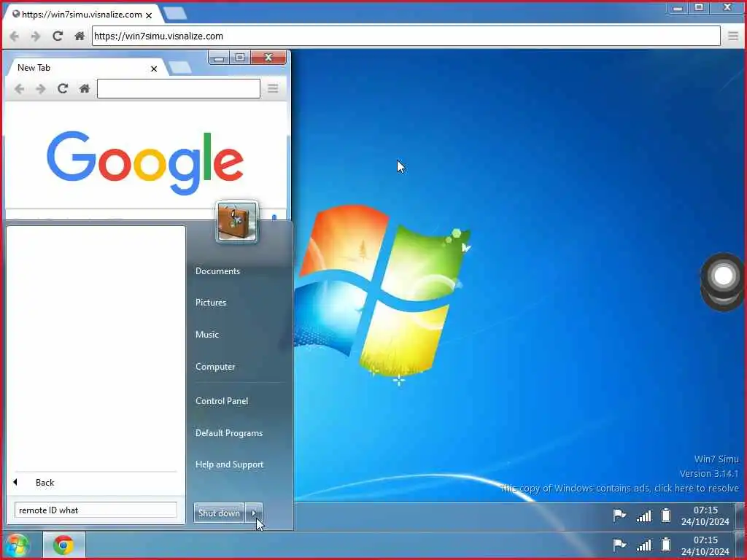Open a new tab in outer browser
The width and height of the screenshot is (747, 560).
pyautogui.click(x=175, y=14)
